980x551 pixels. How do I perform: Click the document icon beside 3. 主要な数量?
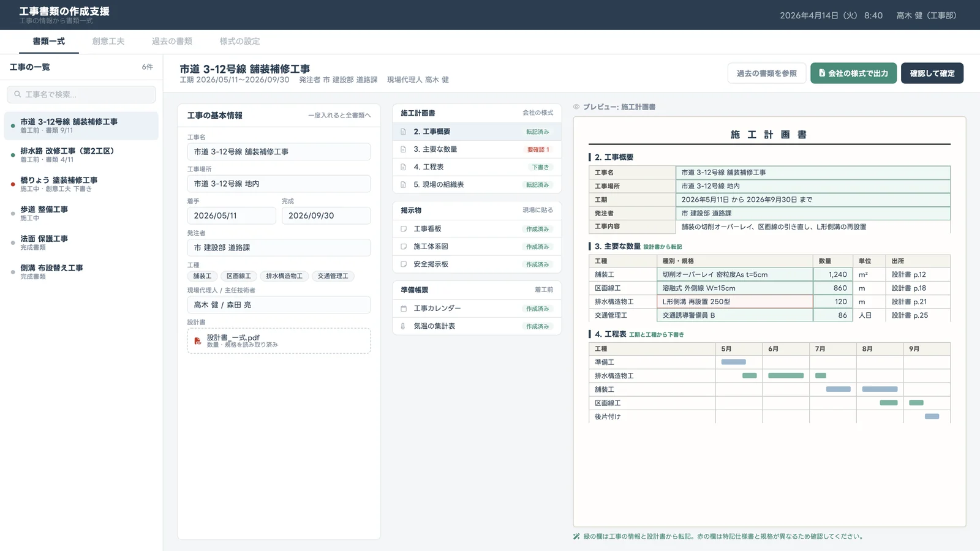[403, 149]
